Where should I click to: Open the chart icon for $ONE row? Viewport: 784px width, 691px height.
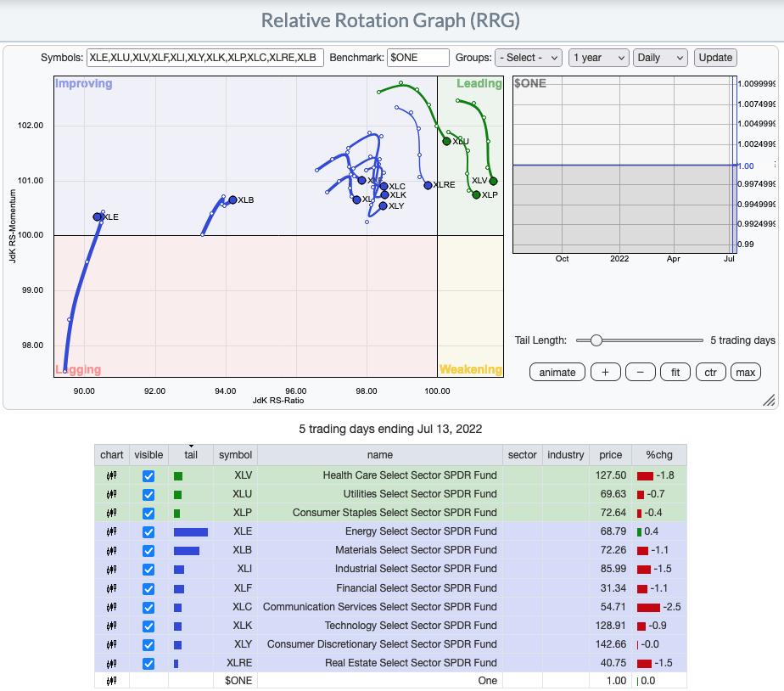pyautogui.click(x=111, y=681)
